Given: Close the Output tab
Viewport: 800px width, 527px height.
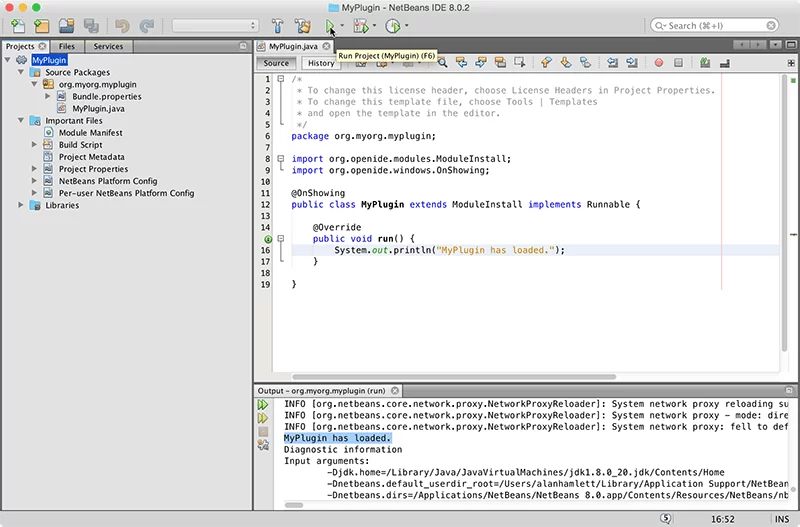Looking at the screenshot, I should [395, 391].
